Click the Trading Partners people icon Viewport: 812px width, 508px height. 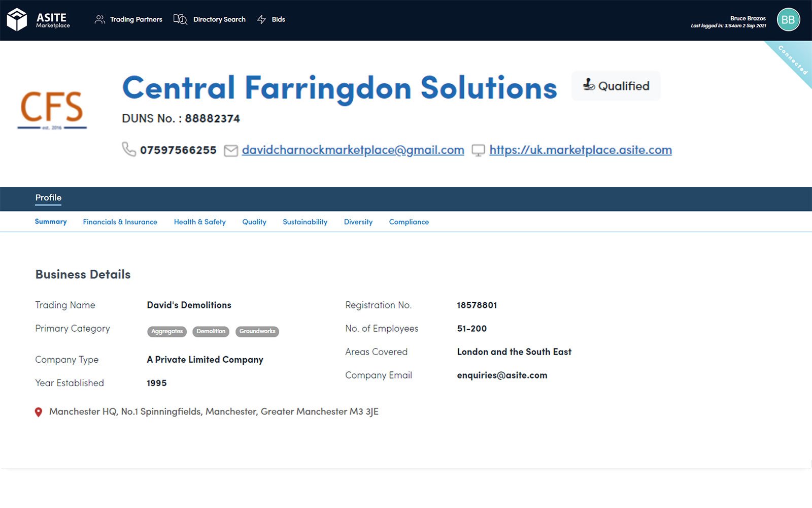(100, 19)
